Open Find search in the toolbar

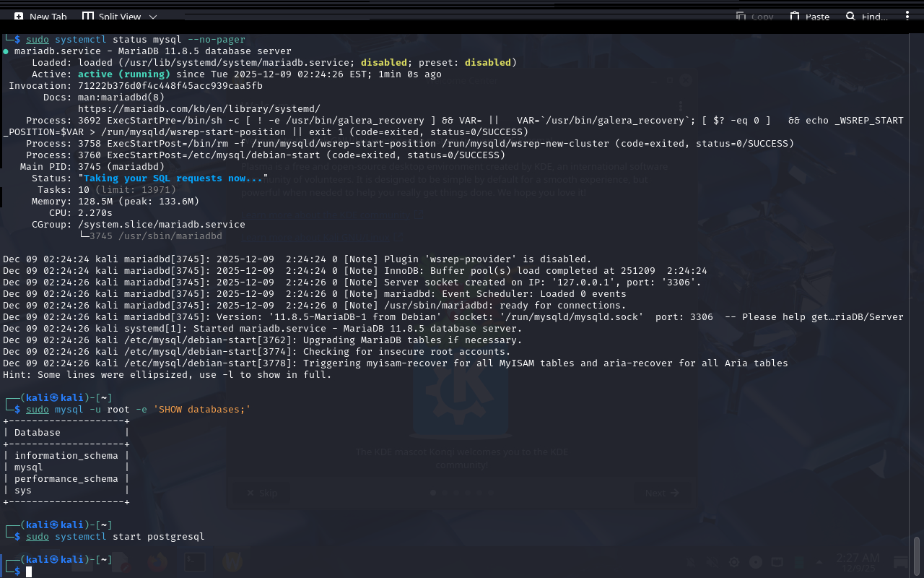click(x=866, y=17)
